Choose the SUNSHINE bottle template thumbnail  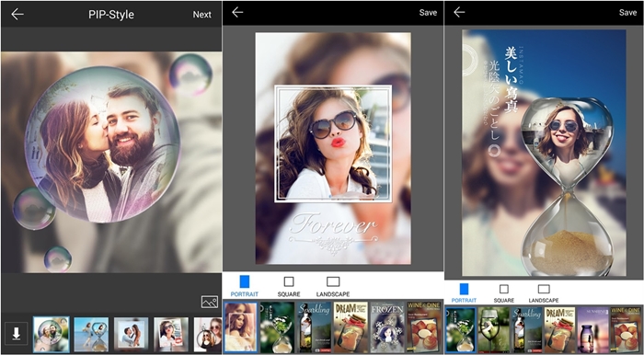click(592, 329)
